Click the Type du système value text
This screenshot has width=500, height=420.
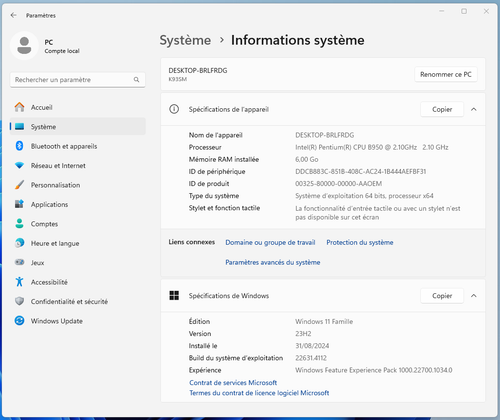click(x=364, y=196)
